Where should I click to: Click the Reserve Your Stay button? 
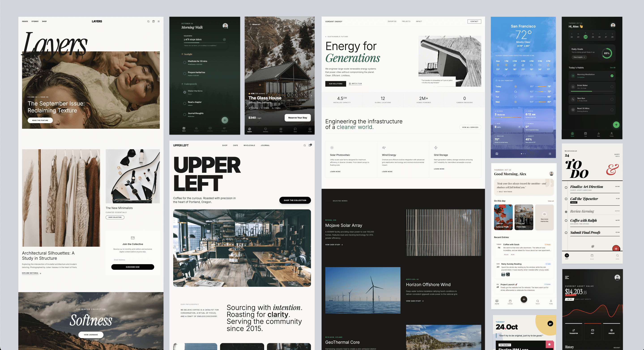pos(298,118)
